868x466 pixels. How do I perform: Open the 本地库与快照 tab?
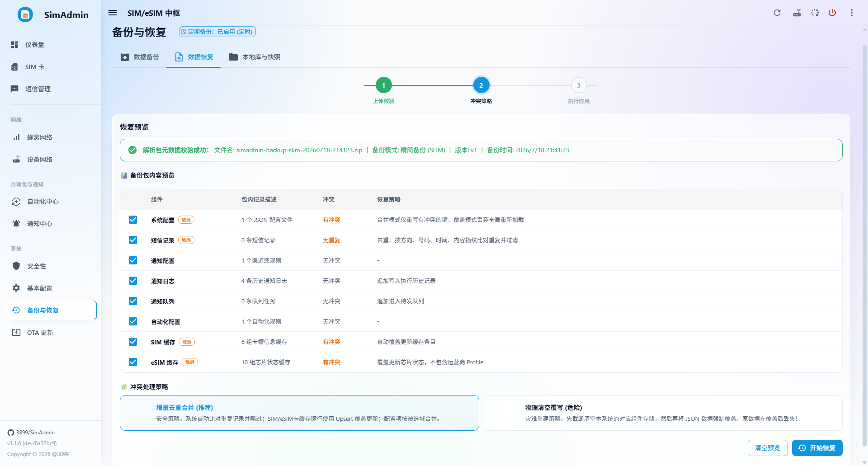[x=255, y=57]
